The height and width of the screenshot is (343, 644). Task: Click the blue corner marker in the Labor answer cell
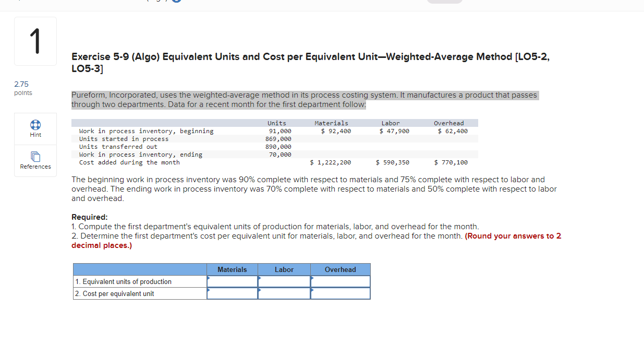[260, 279]
